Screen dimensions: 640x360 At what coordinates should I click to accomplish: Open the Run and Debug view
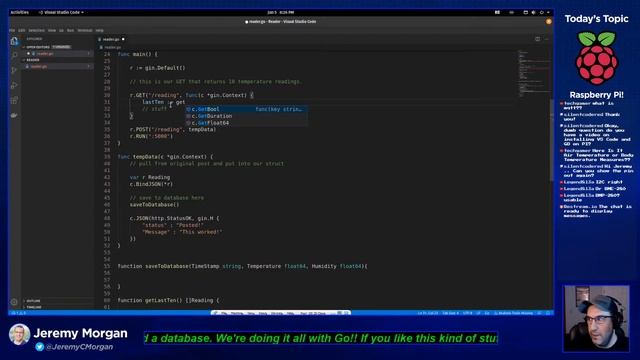14,85
